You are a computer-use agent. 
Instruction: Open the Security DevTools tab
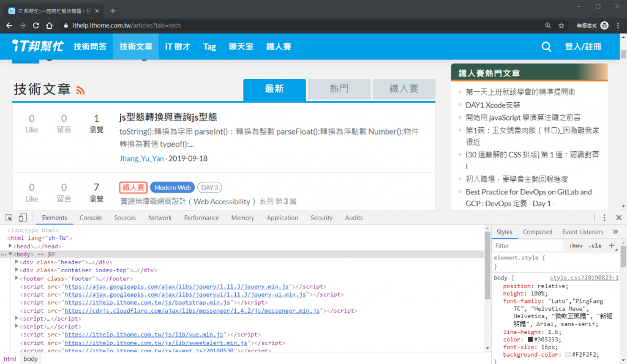click(321, 218)
